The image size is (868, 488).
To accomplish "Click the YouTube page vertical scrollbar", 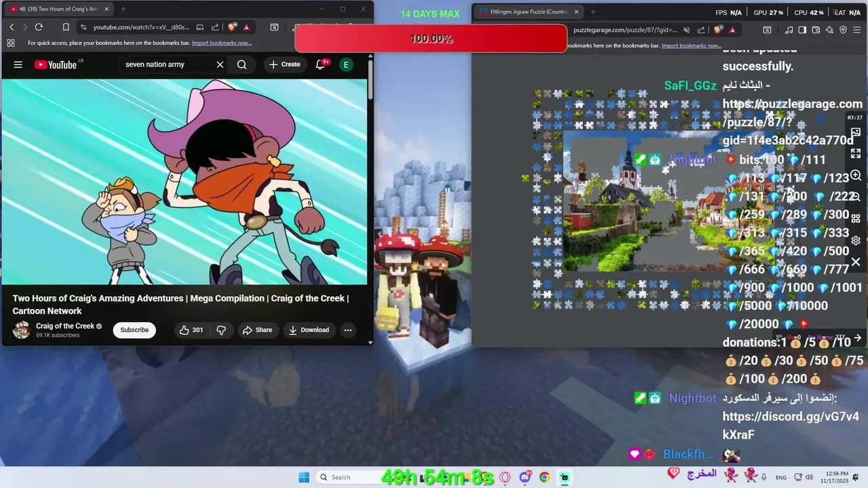I will pos(370,80).
